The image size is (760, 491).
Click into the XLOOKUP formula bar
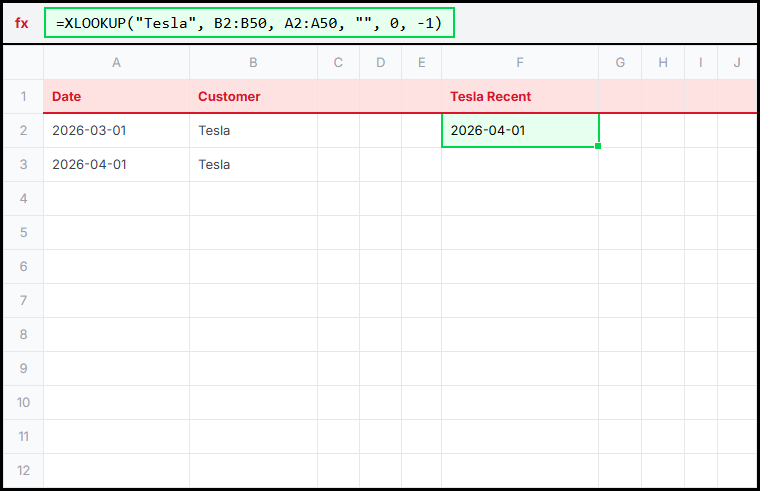click(x=249, y=23)
